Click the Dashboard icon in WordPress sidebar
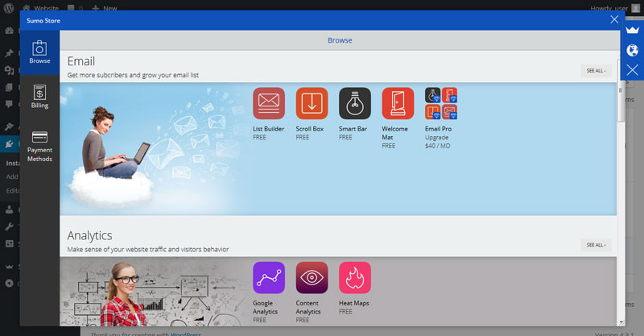This screenshot has height=336, width=644. click(9, 31)
